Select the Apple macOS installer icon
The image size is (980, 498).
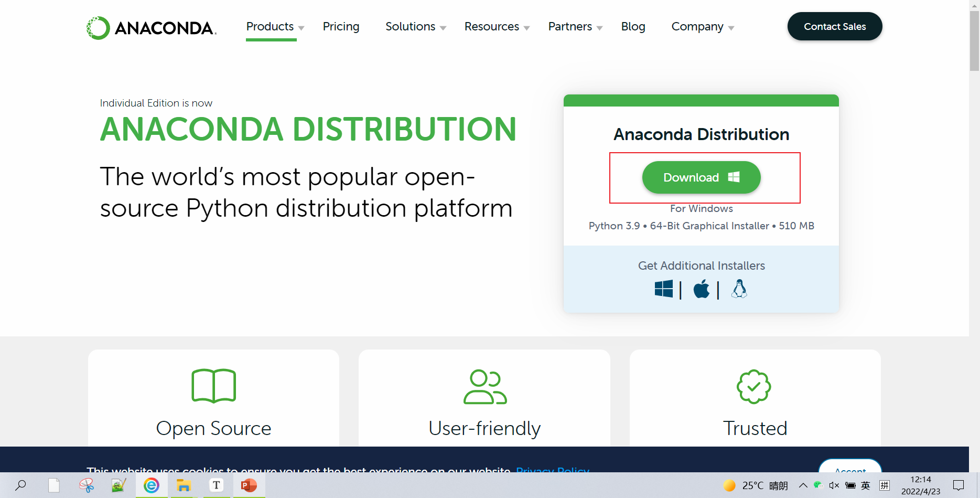[x=702, y=289]
